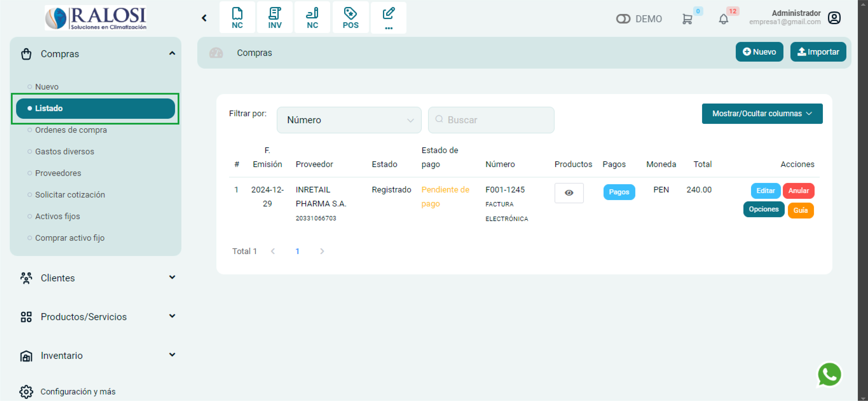Click Editar for F001-1245
This screenshot has height=401, width=868.
(x=765, y=191)
